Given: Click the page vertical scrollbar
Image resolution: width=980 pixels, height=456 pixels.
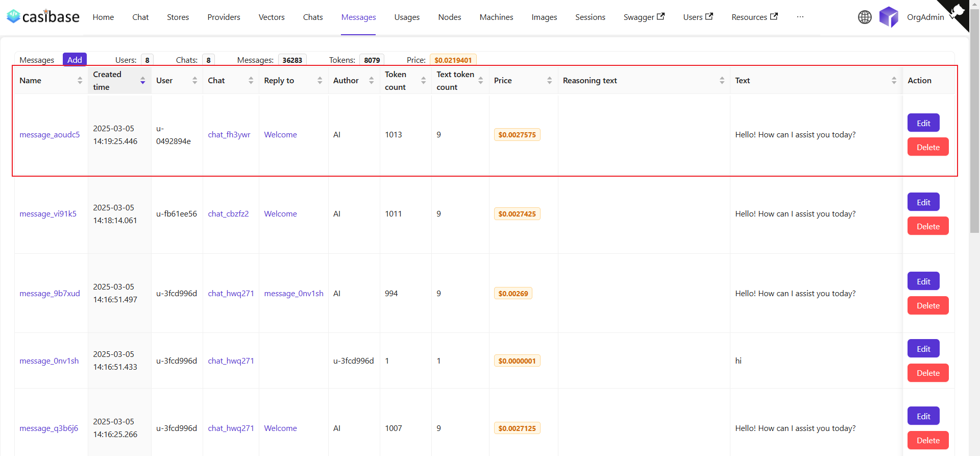Looking at the screenshot, I should point(974,153).
